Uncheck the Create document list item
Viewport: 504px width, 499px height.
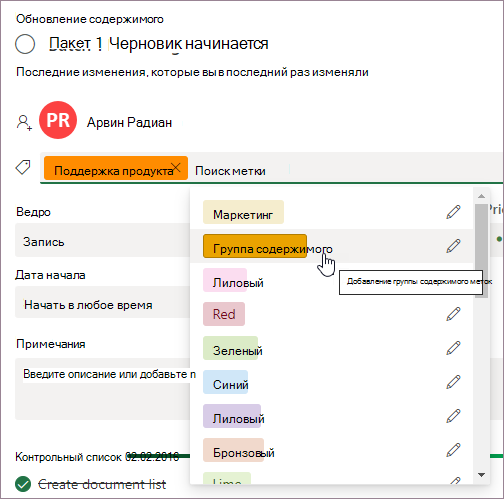[23, 484]
